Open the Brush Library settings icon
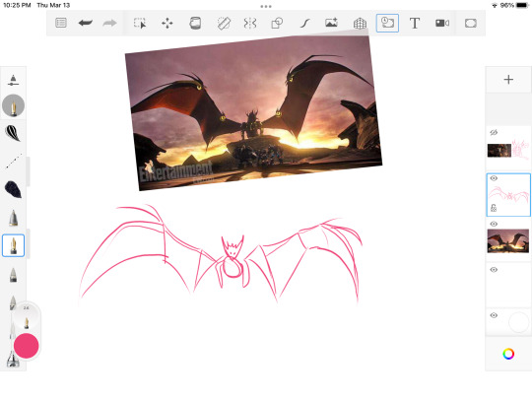Viewport: 532px width, 399px height. click(13, 81)
